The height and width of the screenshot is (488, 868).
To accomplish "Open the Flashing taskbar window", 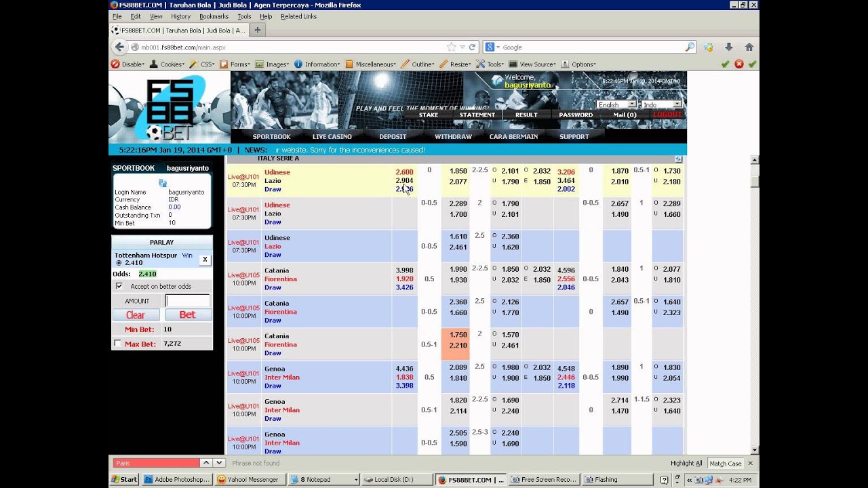I will 616,479.
